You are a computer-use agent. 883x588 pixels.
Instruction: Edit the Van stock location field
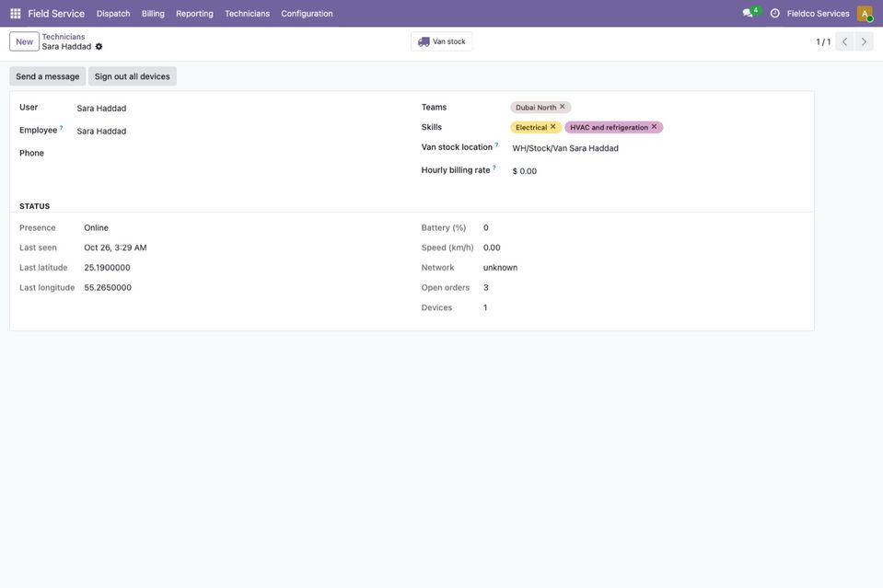pos(657,148)
